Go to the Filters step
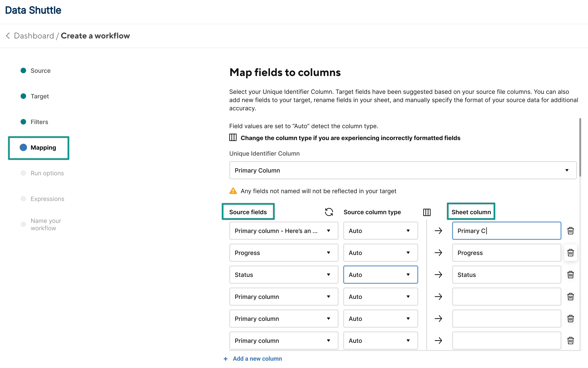 click(x=39, y=122)
